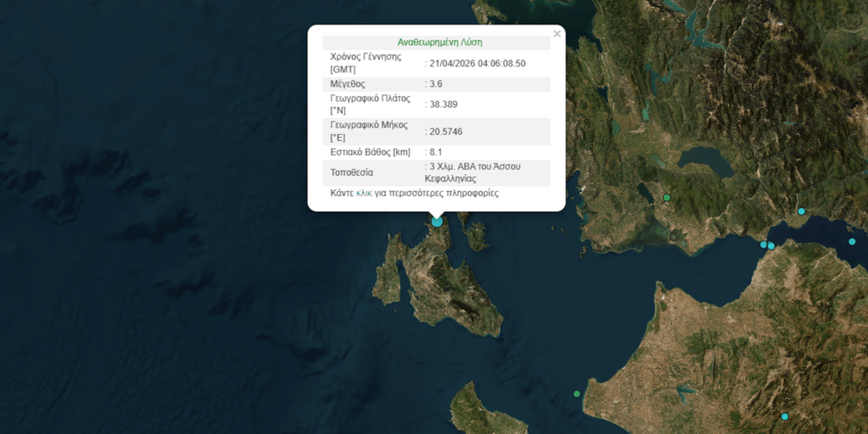Select the left cyan marker of the strait pair
This screenshot has height=434, width=868.
(763, 244)
